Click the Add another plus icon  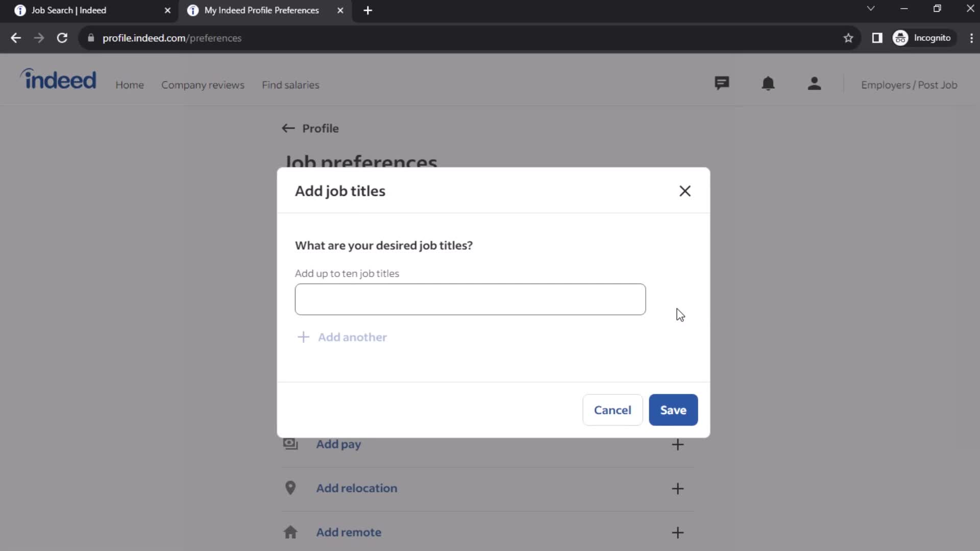coord(303,337)
